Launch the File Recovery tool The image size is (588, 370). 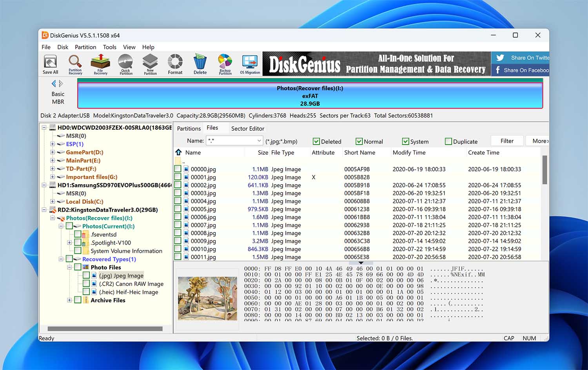(100, 65)
